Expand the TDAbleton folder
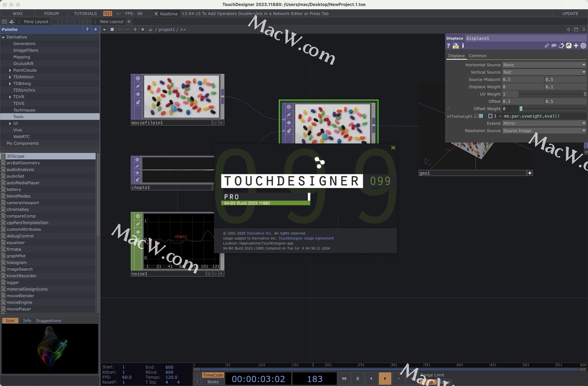The image size is (588, 386). 10,77
